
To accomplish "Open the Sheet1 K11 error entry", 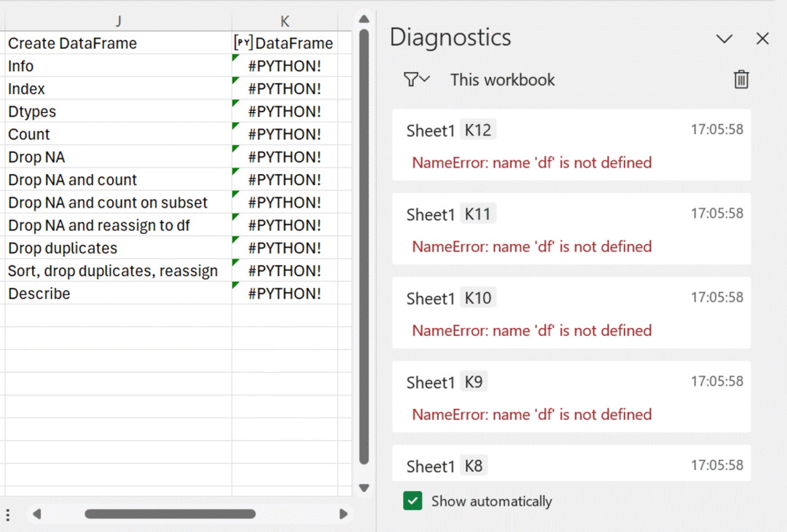I will coord(571,229).
